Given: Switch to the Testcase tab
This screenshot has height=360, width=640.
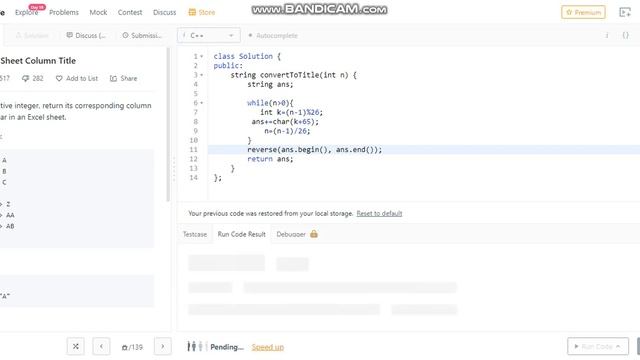Looking at the screenshot, I should tap(195, 234).
